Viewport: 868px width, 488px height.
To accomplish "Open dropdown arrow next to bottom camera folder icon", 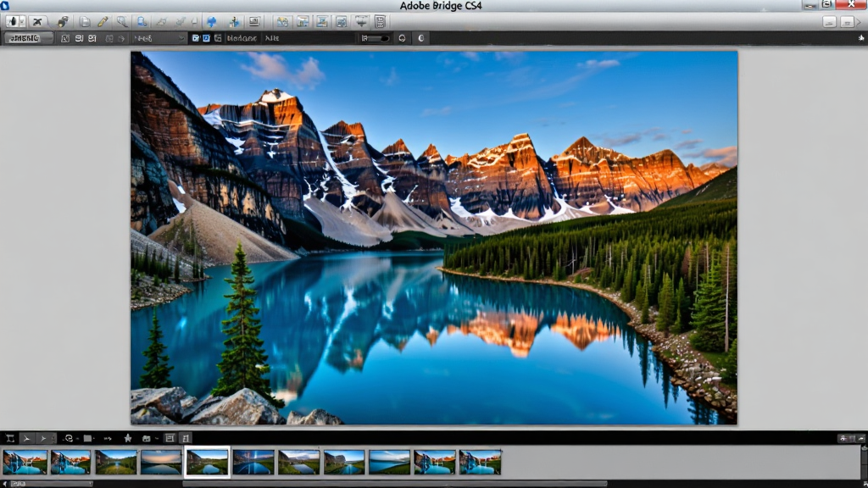I will coord(157,439).
